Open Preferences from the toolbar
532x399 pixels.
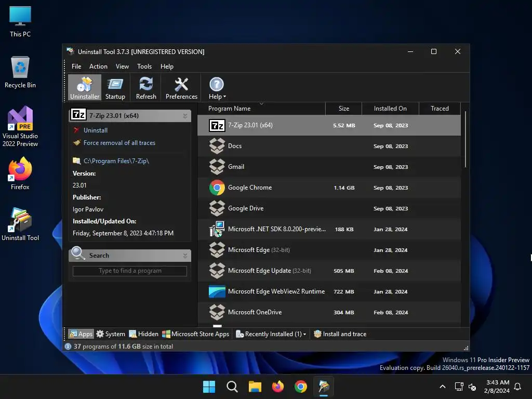point(181,87)
